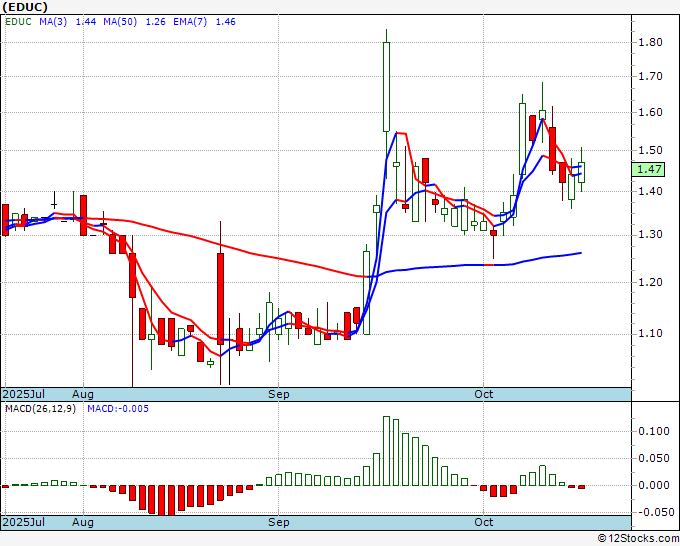
Task: Click the tall green candle peaking near 1.80
Action: click(386, 87)
